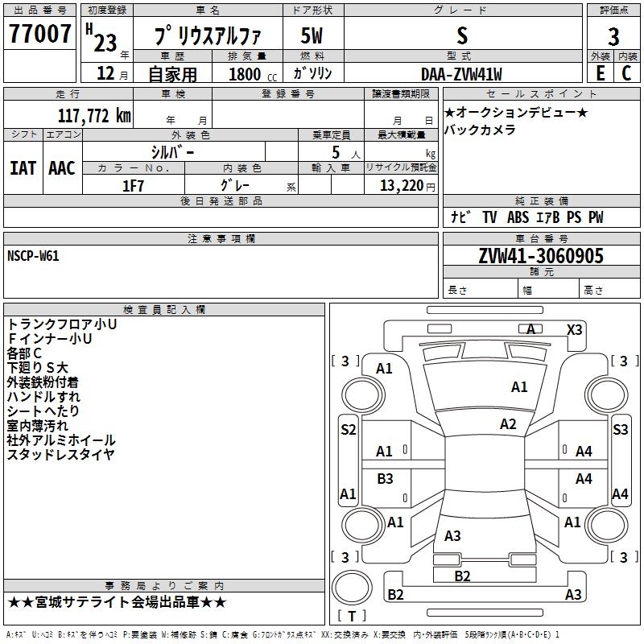The height and width of the screenshot is (644, 644).
Task: Click the lot number 77007
Action: [39, 34]
